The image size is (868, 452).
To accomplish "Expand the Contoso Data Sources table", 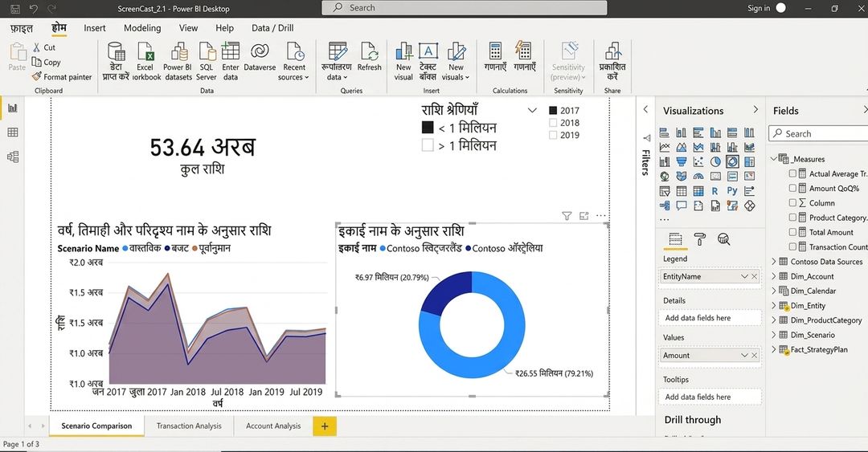I will [x=774, y=262].
